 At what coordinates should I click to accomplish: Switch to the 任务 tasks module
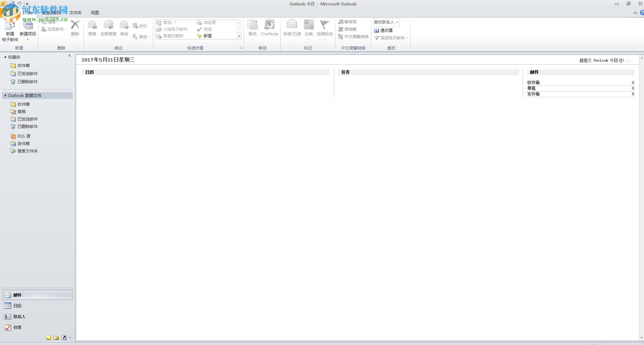click(37, 327)
